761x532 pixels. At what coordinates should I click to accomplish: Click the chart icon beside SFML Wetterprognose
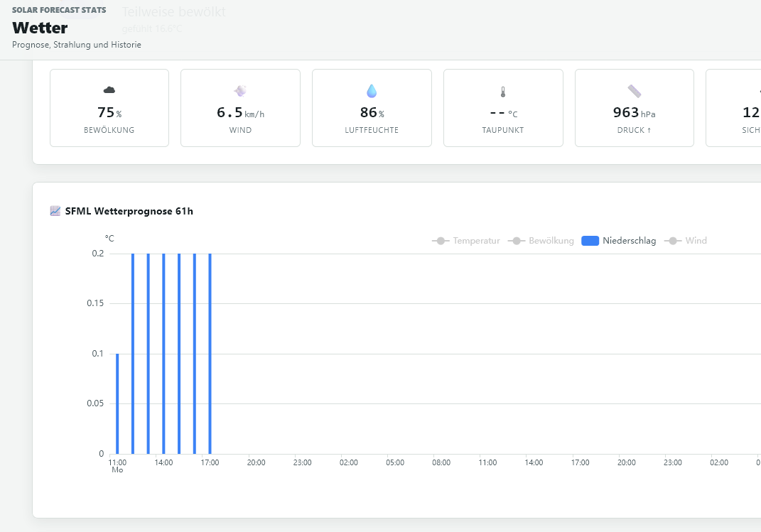click(55, 211)
